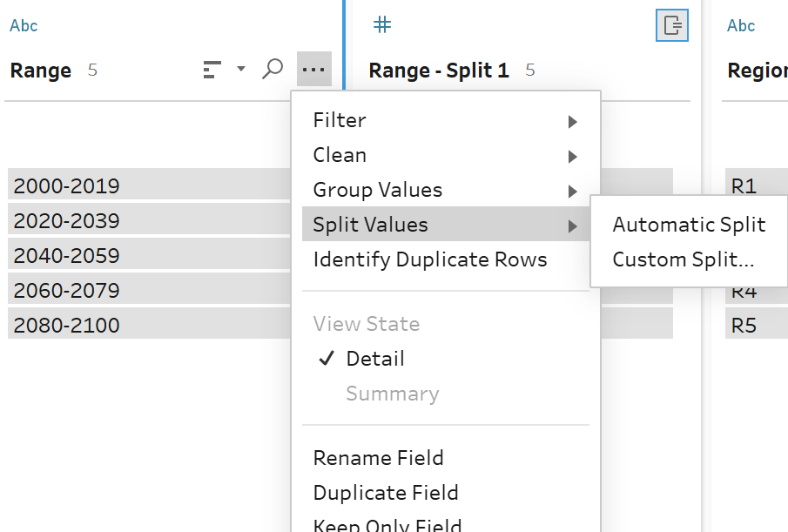Select the R1 value in Region column

pyautogui.click(x=744, y=185)
